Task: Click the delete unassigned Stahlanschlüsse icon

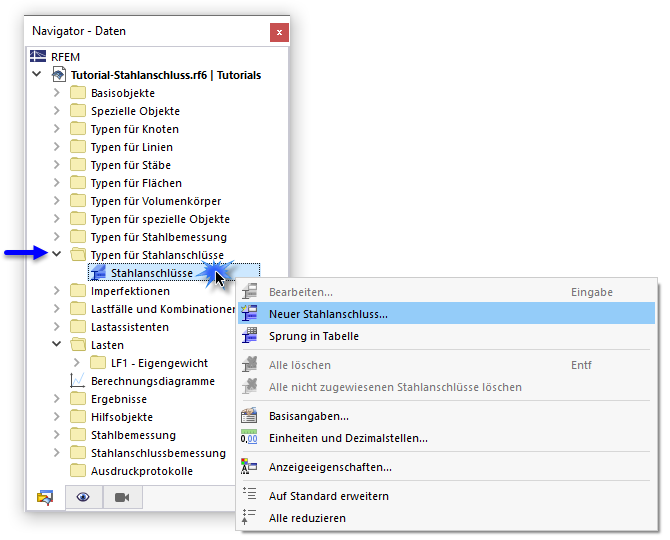Action: click(x=249, y=386)
